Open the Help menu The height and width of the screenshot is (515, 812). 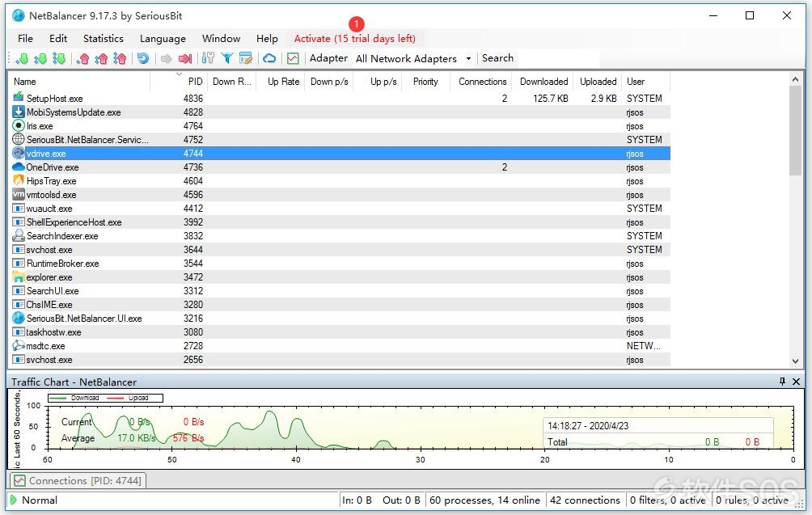pyautogui.click(x=267, y=38)
